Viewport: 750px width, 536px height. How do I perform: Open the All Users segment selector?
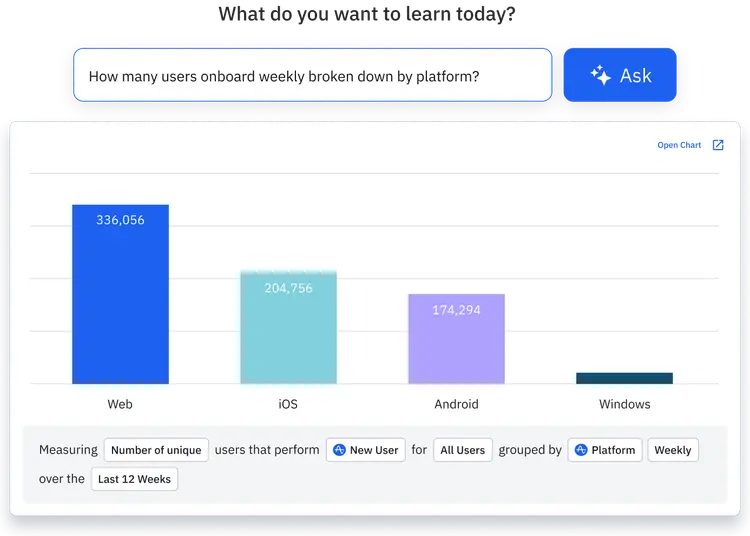(x=462, y=450)
